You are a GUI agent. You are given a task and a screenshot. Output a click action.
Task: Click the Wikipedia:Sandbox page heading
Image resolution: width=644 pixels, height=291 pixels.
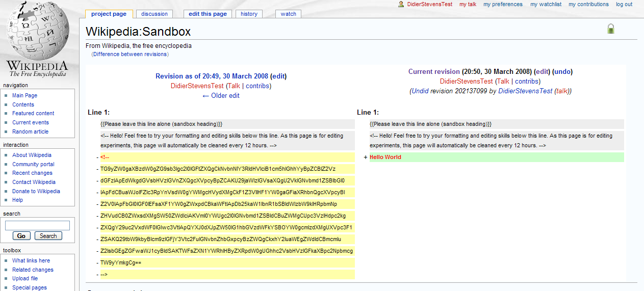pyautogui.click(x=138, y=32)
